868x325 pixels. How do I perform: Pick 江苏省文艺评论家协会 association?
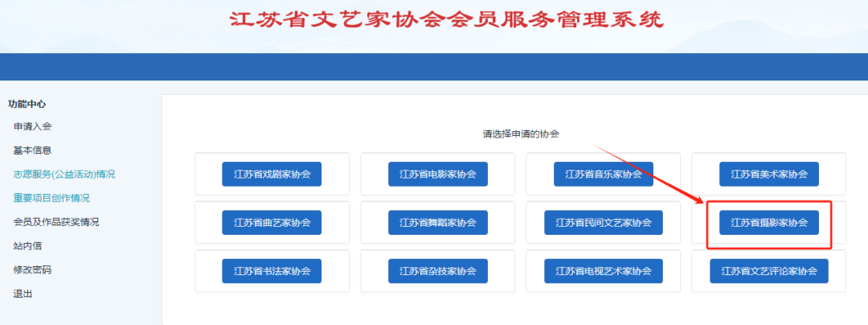coord(768,271)
